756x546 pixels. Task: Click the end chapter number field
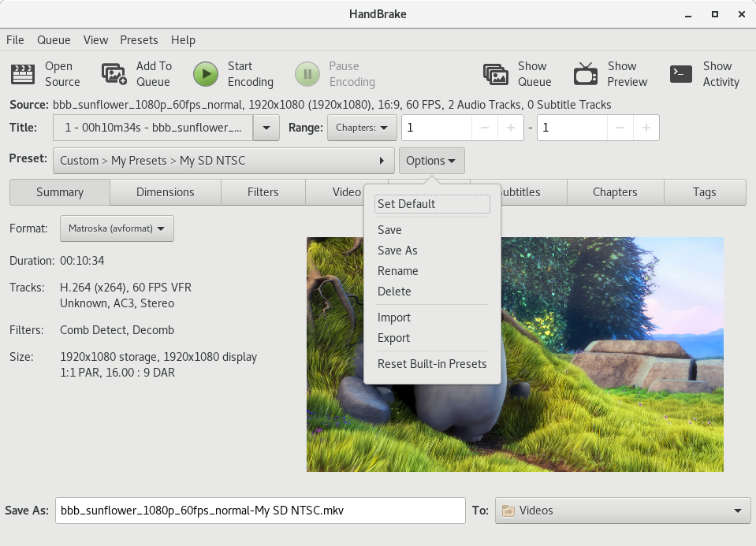click(x=572, y=128)
